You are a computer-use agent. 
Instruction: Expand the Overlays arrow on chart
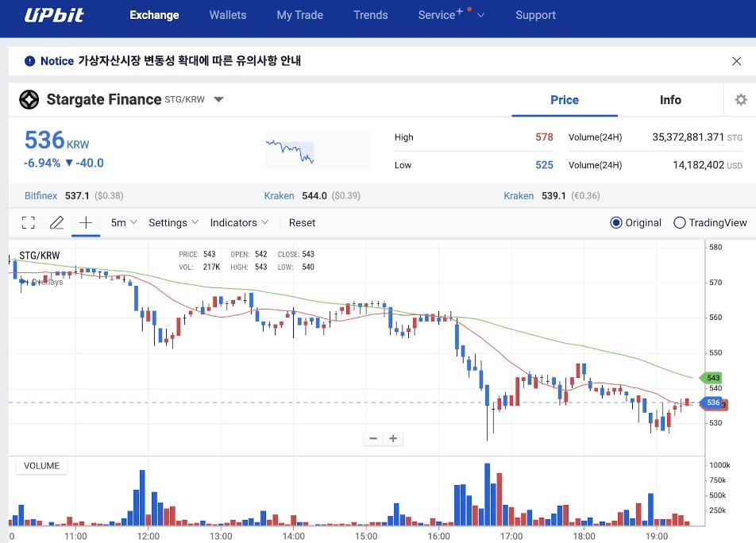tap(23, 281)
